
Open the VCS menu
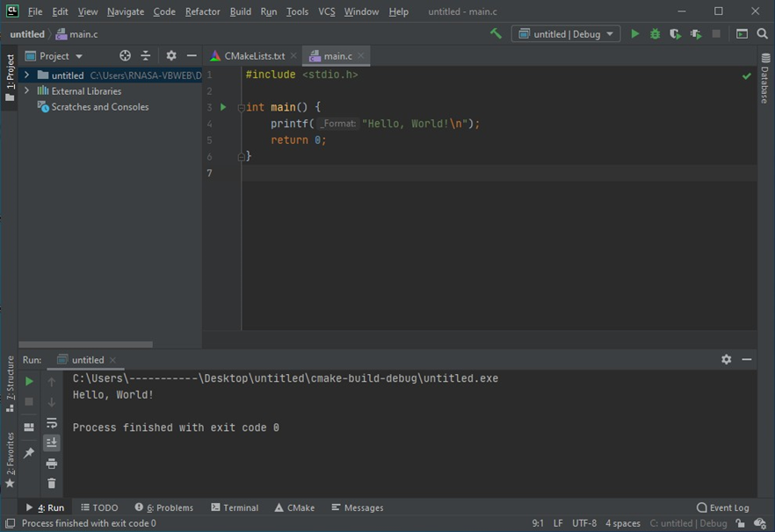326,11
